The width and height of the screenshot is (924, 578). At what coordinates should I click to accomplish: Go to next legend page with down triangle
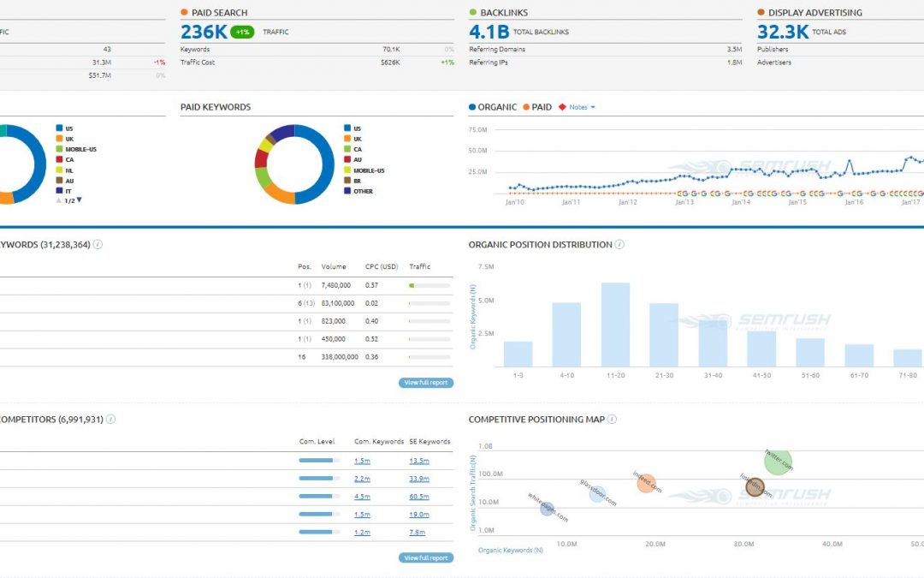(79, 200)
